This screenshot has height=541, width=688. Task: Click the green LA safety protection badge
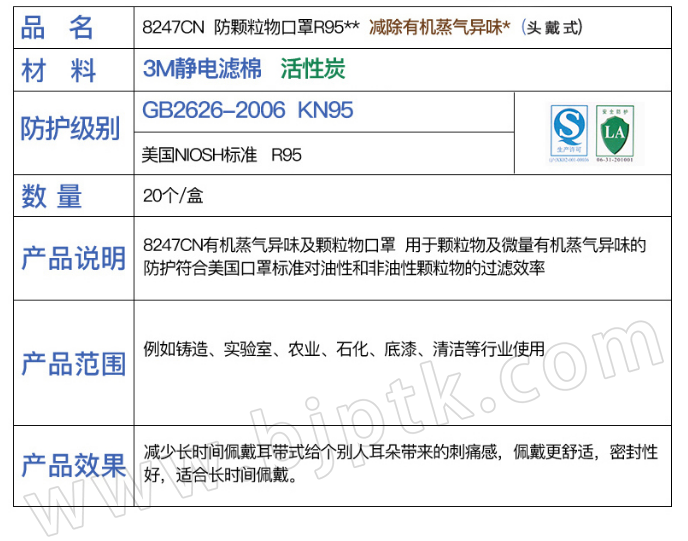click(x=615, y=133)
